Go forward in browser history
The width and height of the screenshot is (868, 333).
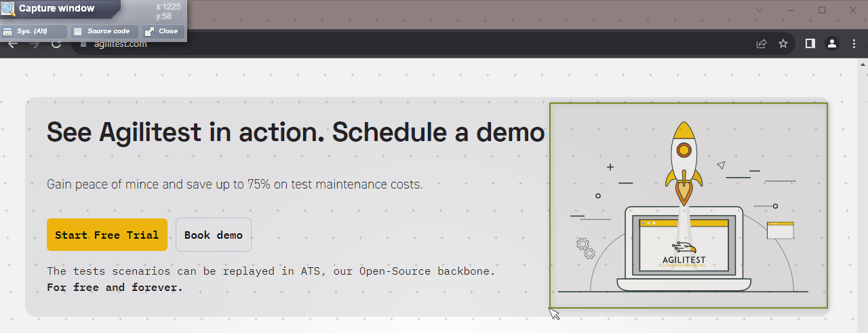(x=34, y=44)
